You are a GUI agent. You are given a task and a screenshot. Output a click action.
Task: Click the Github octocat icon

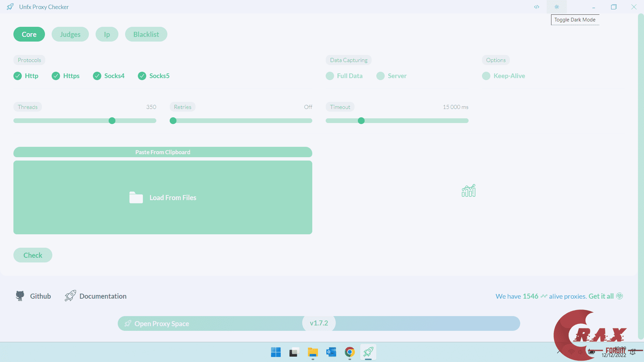(x=20, y=296)
